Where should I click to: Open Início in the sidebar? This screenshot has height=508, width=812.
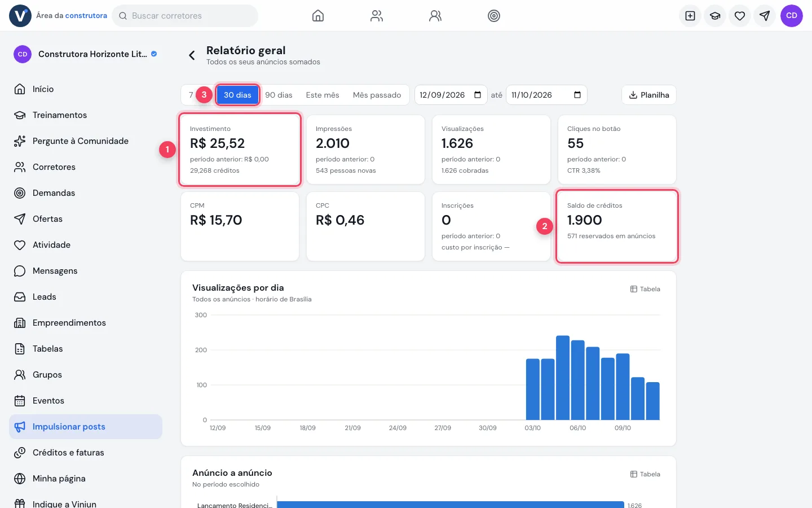(x=86, y=89)
